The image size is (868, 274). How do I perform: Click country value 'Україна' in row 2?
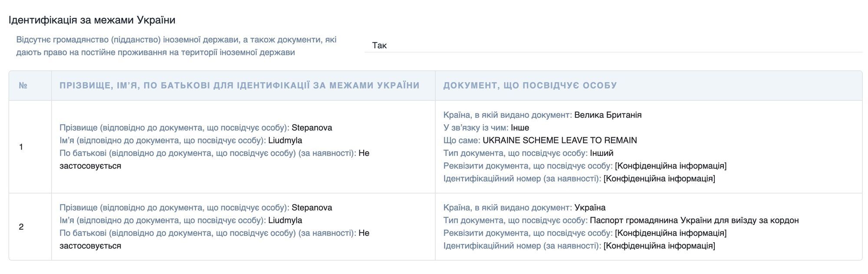pyautogui.click(x=590, y=208)
